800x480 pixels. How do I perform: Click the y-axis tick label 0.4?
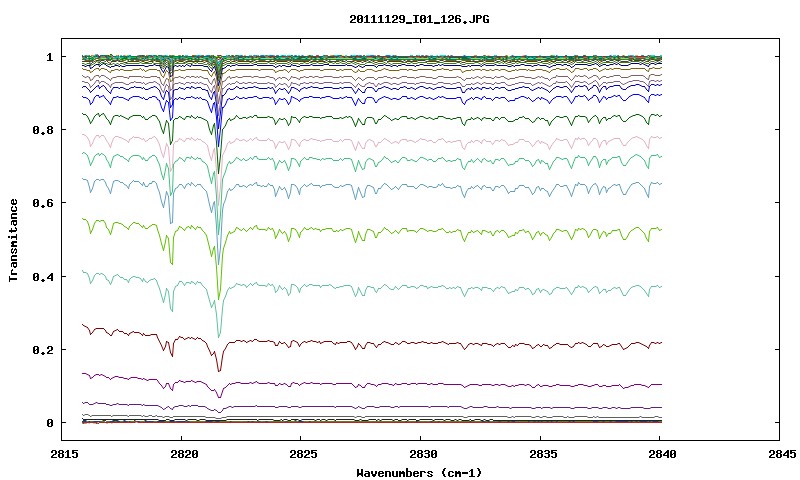[43, 276]
